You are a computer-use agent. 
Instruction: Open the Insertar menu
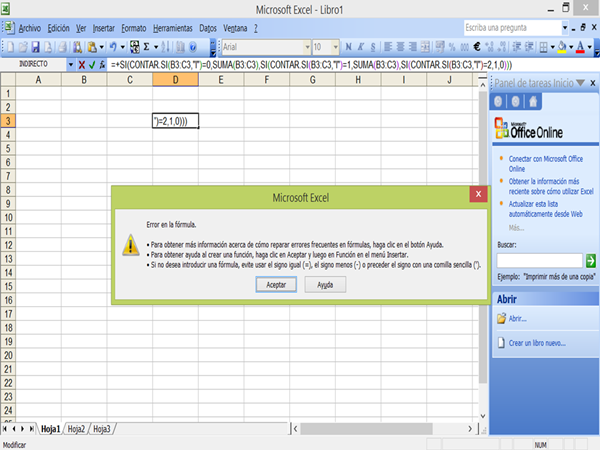tap(104, 28)
